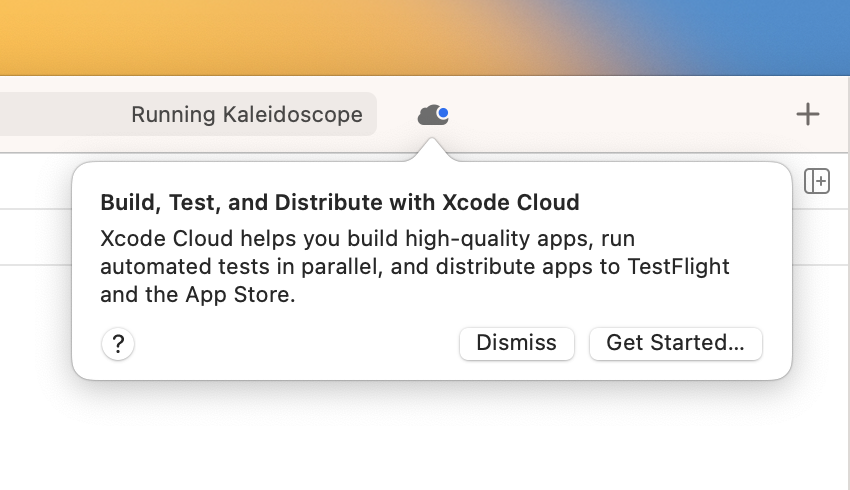Click the Get Started... button
Viewport: 850px width, 490px height.
click(x=675, y=343)
